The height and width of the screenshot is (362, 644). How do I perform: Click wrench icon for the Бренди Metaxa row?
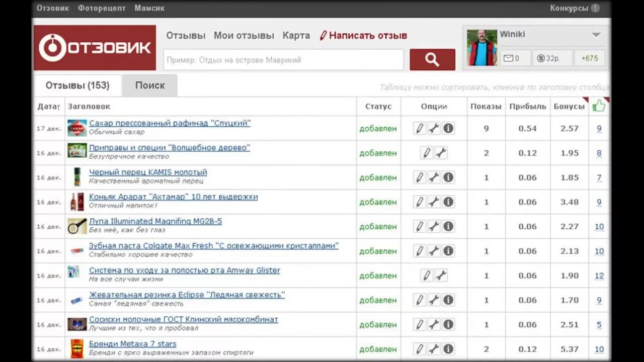(x=434, y=348)
